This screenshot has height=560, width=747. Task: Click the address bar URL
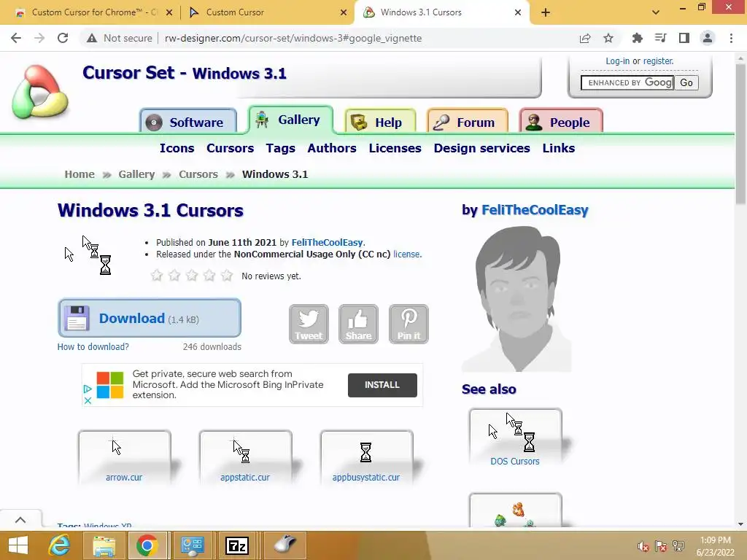pyautogui.click(x=293, y=38)
